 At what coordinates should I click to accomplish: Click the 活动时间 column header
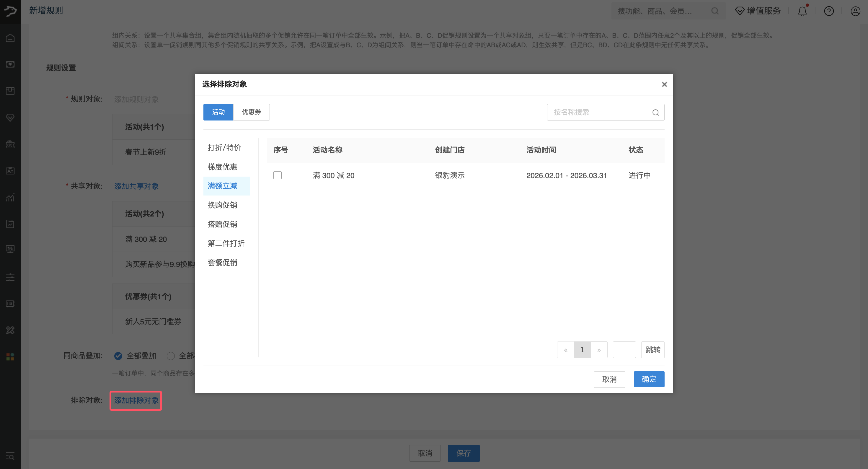coord(541,150)
